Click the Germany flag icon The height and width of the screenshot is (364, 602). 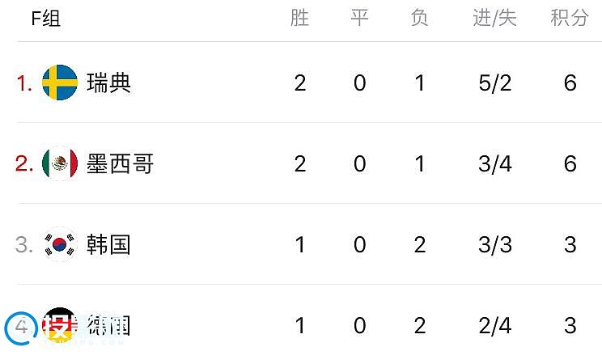(60, 325)
